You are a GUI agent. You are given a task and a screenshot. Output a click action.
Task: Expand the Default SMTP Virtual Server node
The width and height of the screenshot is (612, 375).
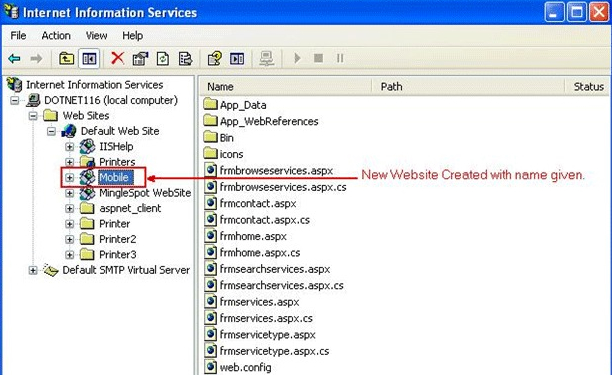coord(33,270)
